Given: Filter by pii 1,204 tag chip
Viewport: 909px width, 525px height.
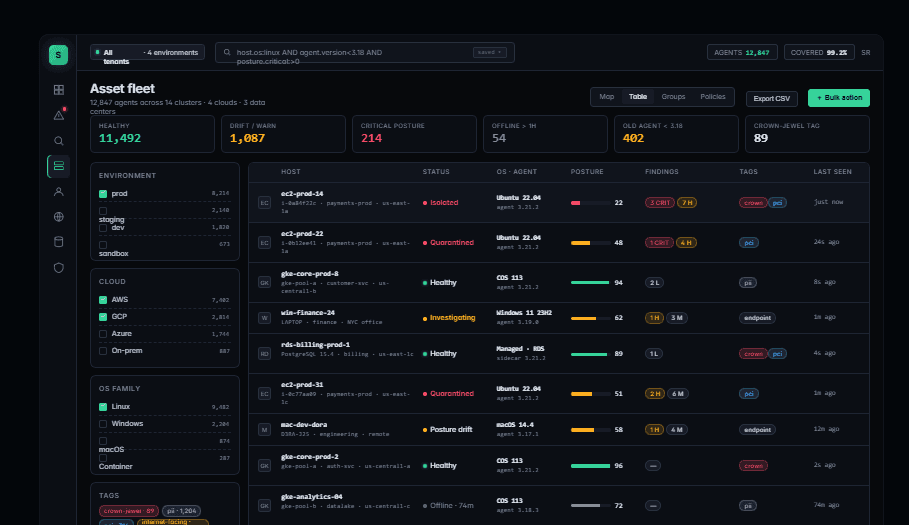Looking at the screenshot, I should coord(181,511).
